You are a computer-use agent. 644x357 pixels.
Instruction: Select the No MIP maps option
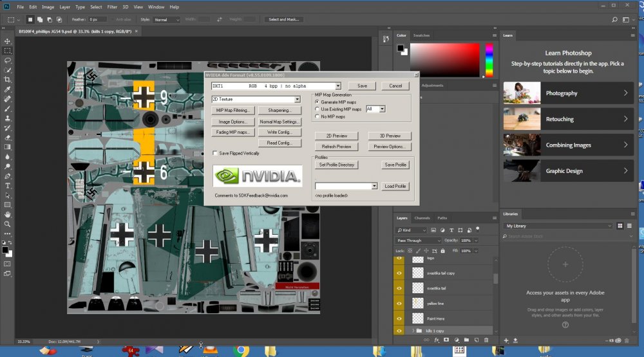click(x=317, y=116)
